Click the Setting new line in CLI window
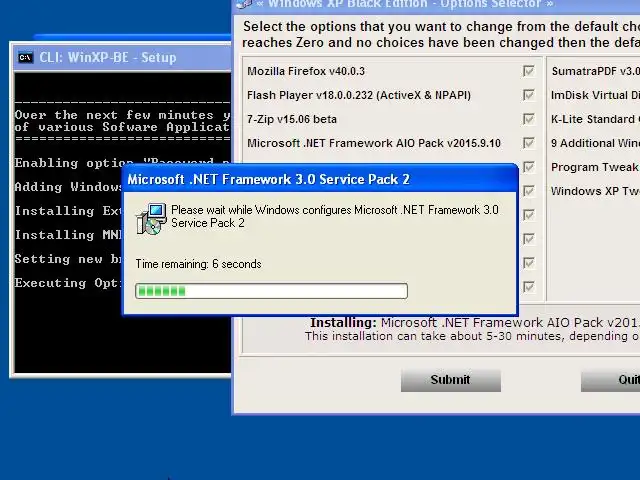The height and width of the screenshot is (480, 640). pyautogui.click(x=68, y=259)
